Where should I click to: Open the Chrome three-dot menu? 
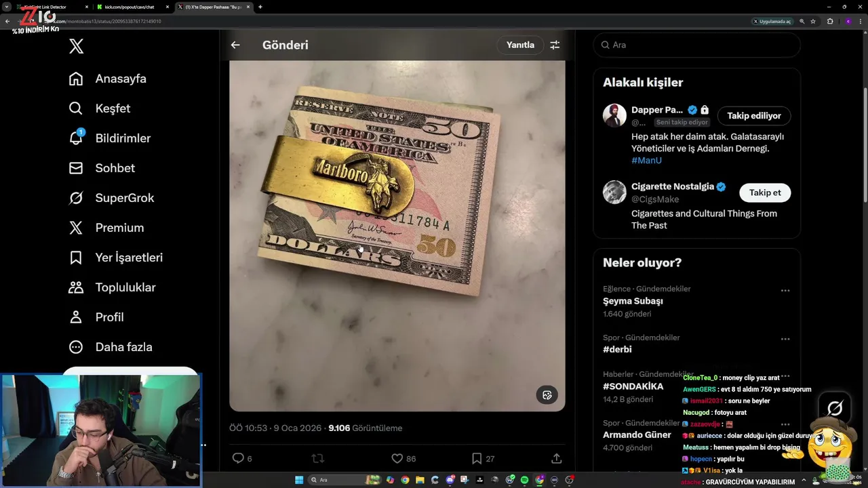click(x=861, y=21)
